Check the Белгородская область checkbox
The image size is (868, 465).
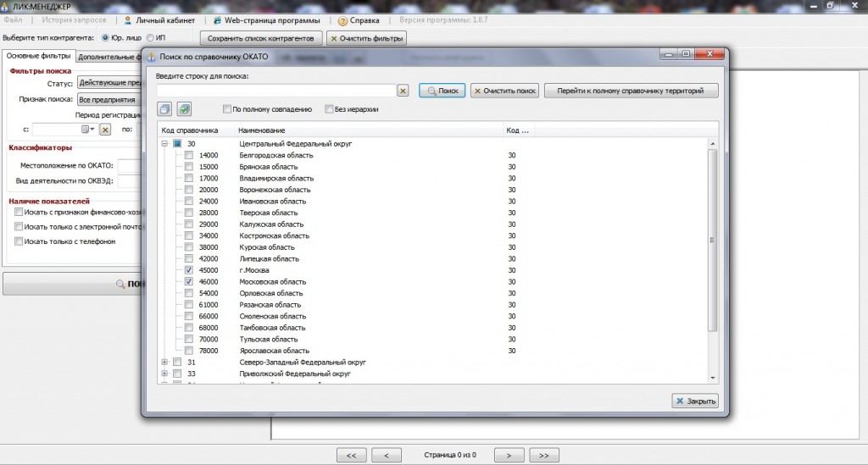tap(189, 156)
